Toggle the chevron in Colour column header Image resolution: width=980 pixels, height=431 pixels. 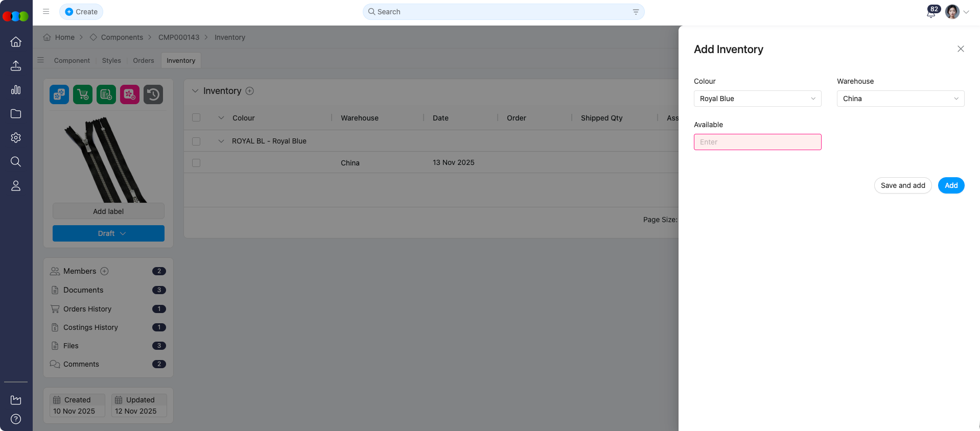pyautogui.click(x=221, y=118)
